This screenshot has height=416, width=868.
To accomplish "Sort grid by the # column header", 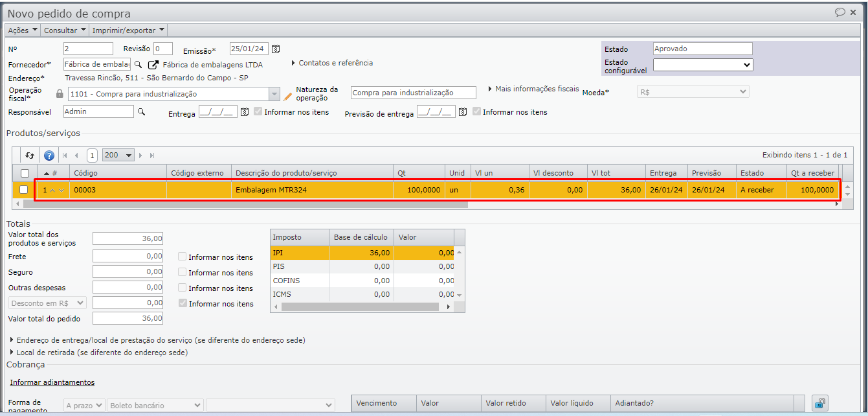I will 53,173.
